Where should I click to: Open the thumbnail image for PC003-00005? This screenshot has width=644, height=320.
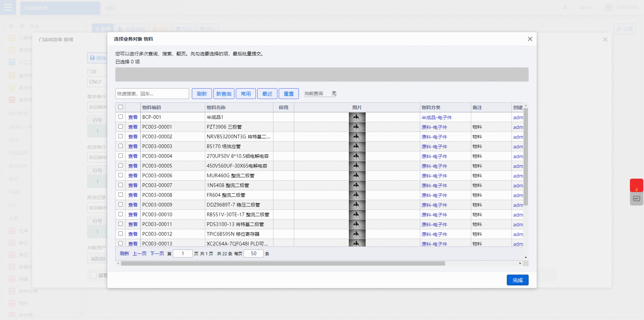357,166
